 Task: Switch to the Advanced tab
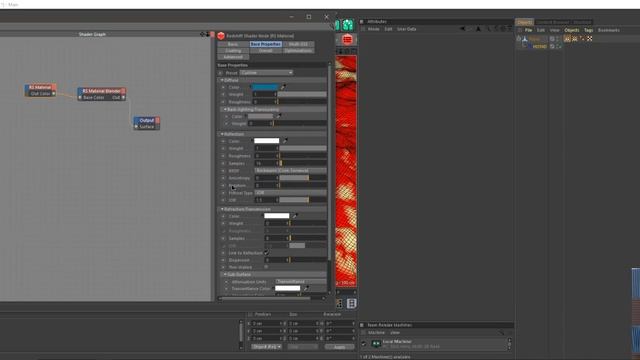(x=233, y=57)
